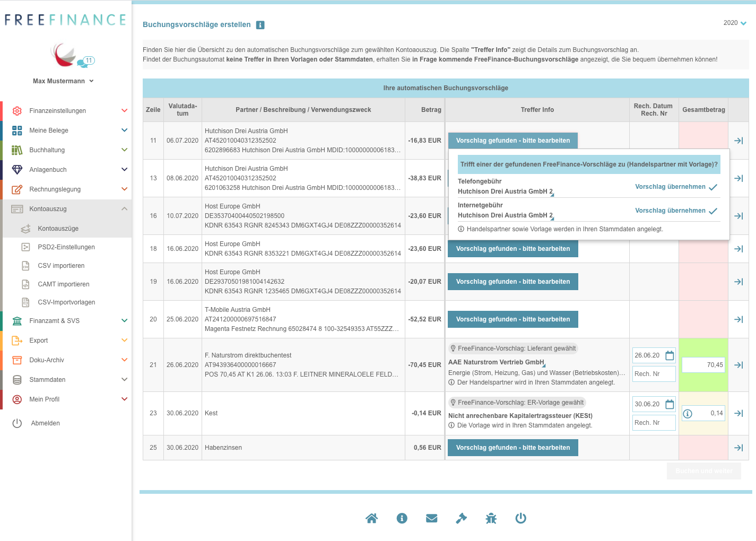This screenshot has height=541, width=756.
Task: Click the home icon in footer
Action: [372, 518]
